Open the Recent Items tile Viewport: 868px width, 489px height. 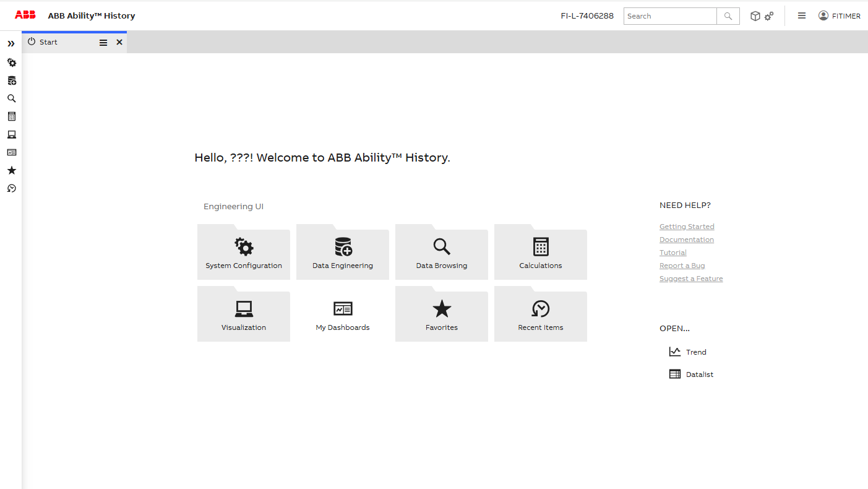coord(541,314)
